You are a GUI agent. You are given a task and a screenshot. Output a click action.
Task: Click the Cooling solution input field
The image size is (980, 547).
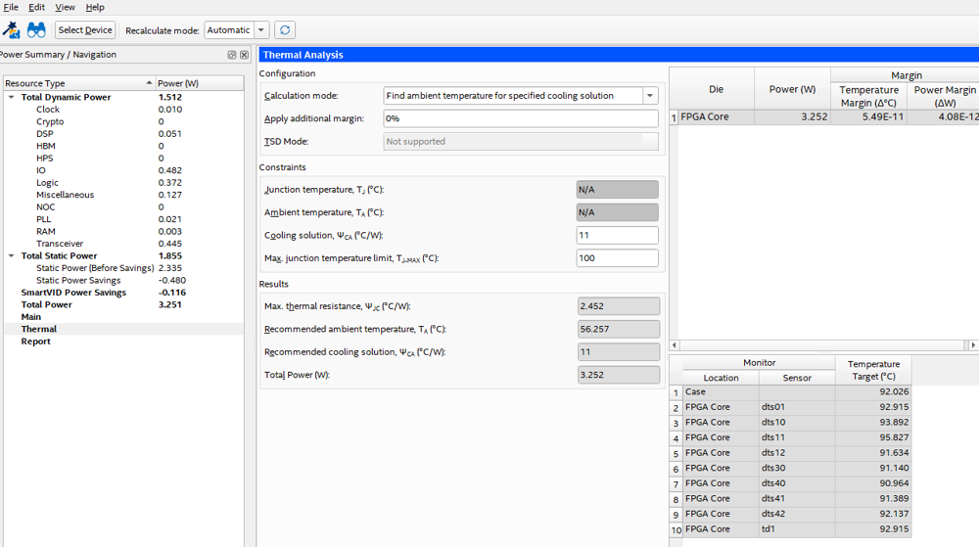617,236
